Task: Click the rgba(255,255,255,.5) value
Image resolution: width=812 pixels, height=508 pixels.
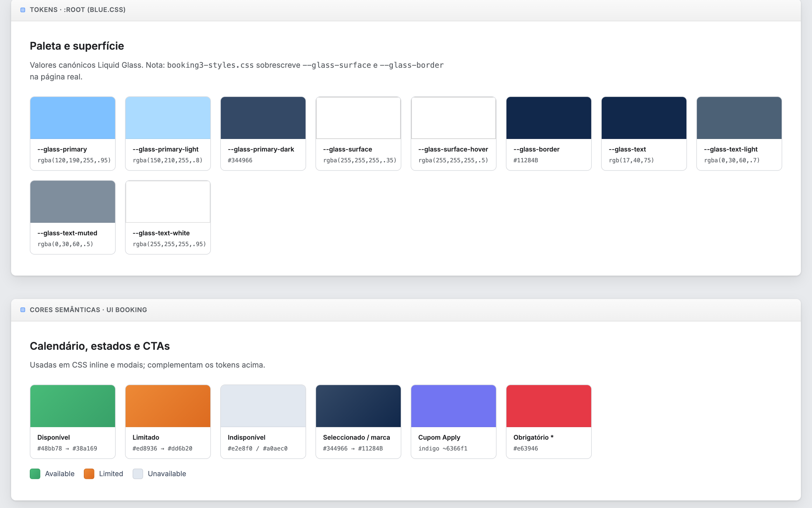Action: coord(453,160)
